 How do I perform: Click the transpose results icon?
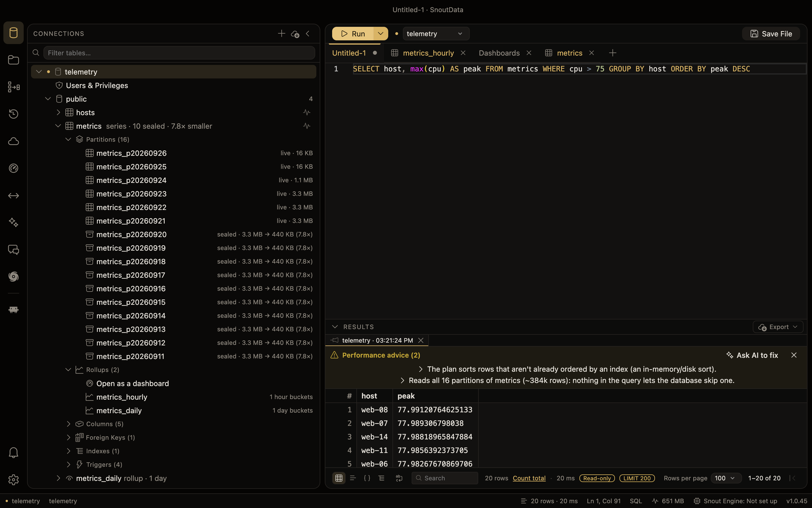399,478
